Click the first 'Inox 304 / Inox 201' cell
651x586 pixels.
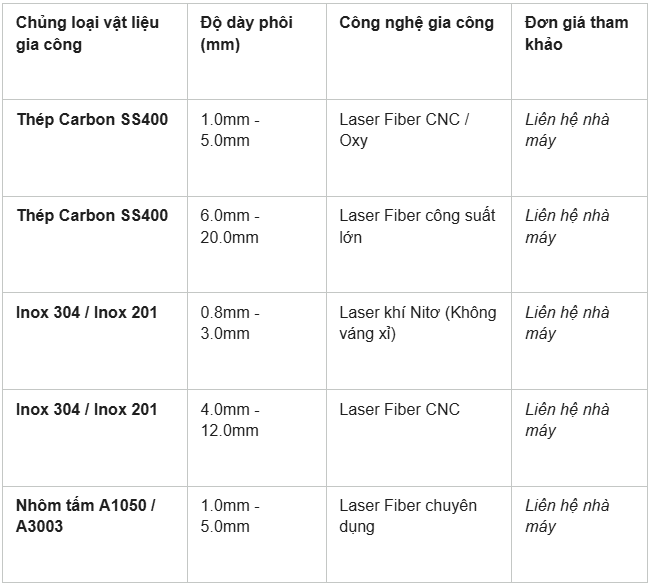click(x=95, y=341)
